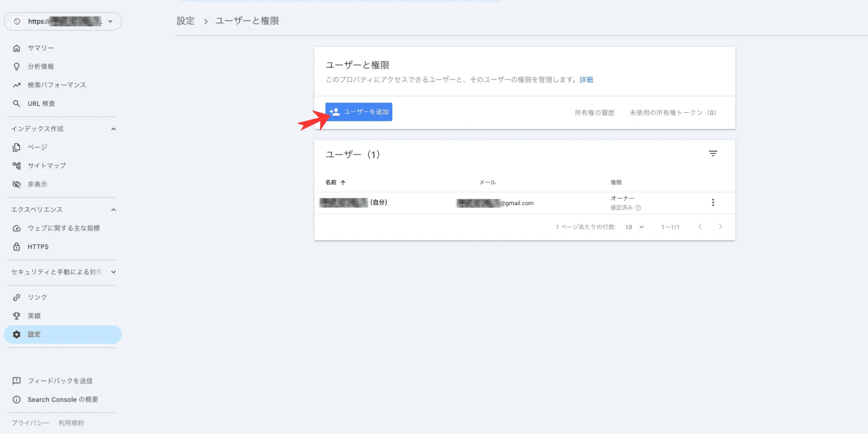Viewport: 868px width, 434px height.
Task: Click the ウェブに関する主な指標 gauge icon
Action: tap(16, 228)
